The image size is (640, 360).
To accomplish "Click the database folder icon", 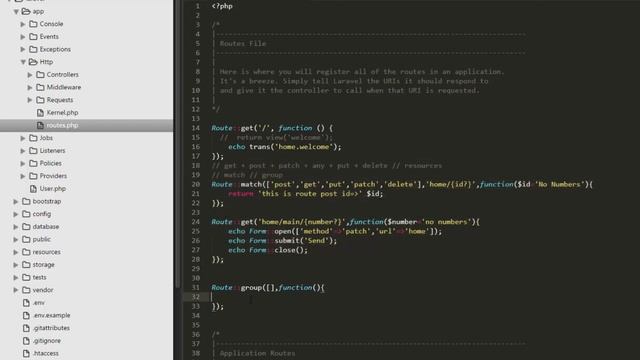I will (x=27, y=227).
